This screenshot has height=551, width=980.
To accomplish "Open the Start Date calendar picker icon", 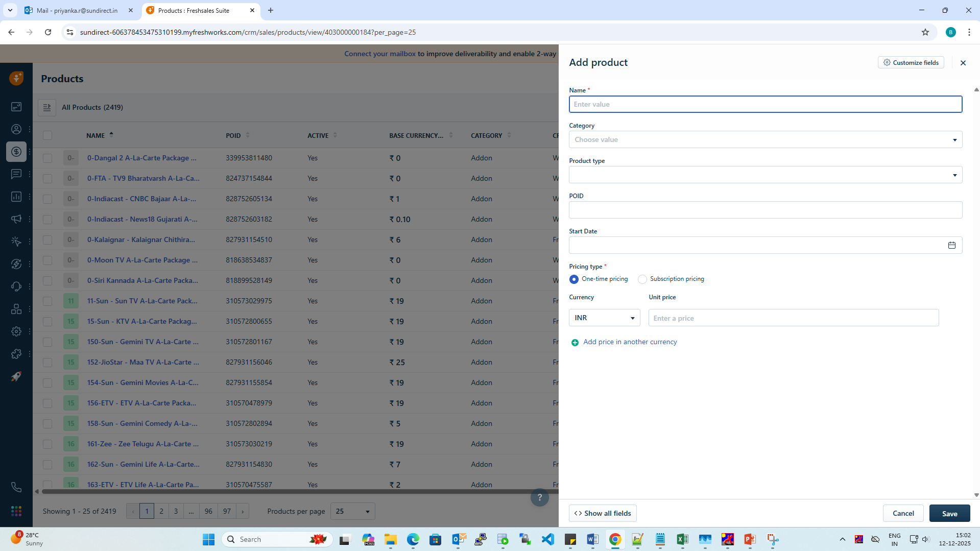I will point(952,245).
